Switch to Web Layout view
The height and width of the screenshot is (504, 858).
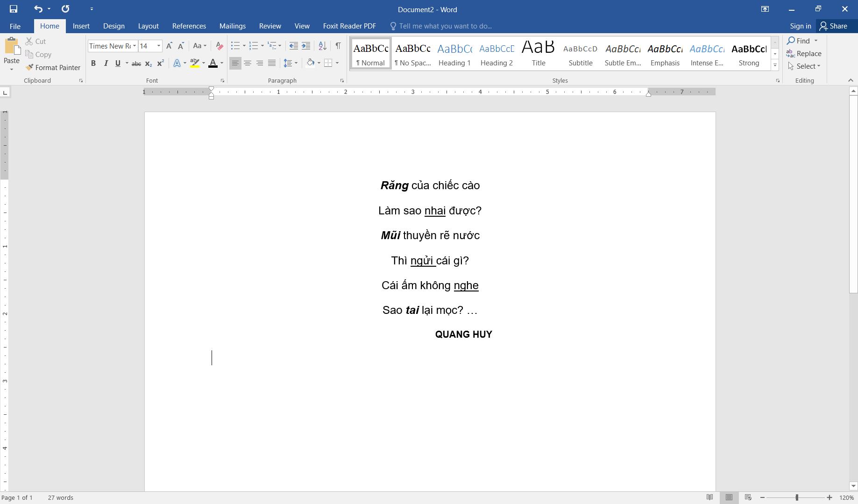[748, 497]
